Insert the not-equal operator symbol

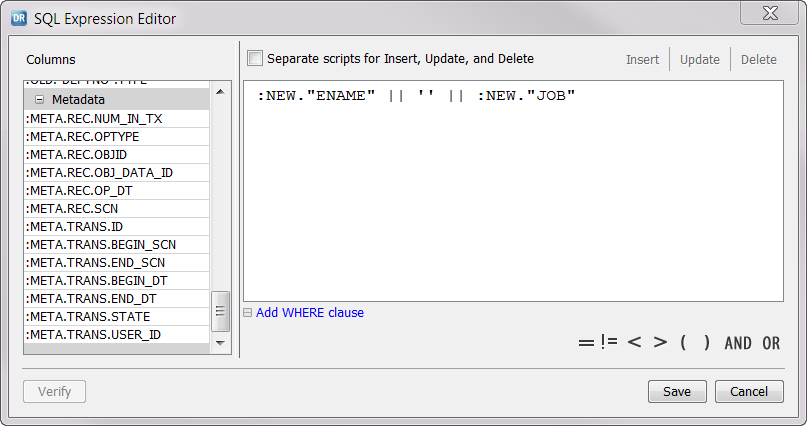(x=609, y=343)
